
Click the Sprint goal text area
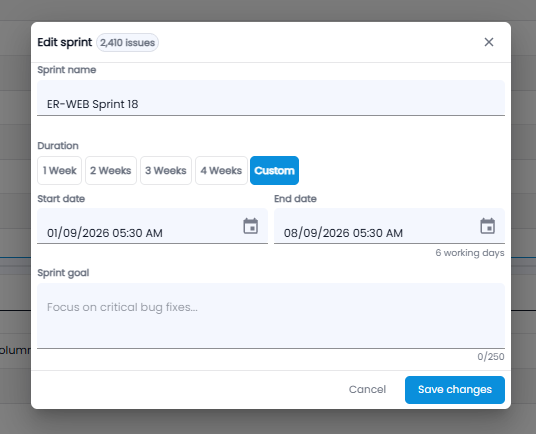click(x=271, y=316)
